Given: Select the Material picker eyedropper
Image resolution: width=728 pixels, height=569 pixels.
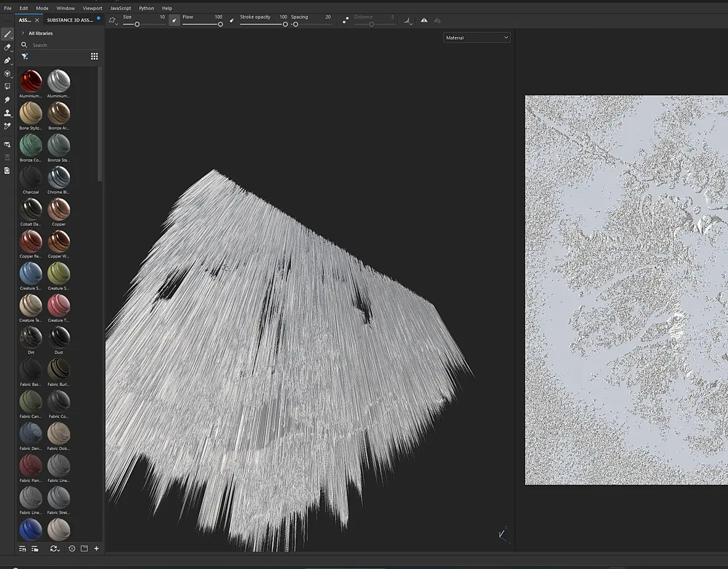Looking at the screenshot, I should coord(7,126).
